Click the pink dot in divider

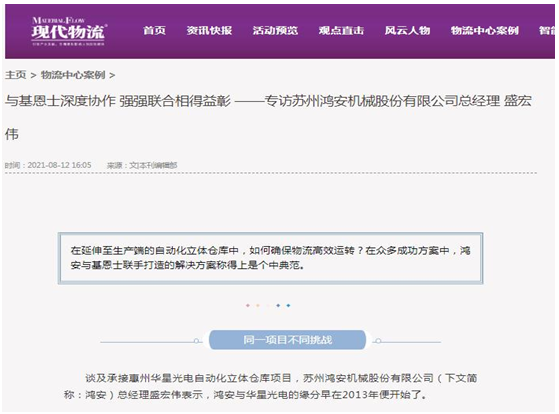(x=248, y=306)
